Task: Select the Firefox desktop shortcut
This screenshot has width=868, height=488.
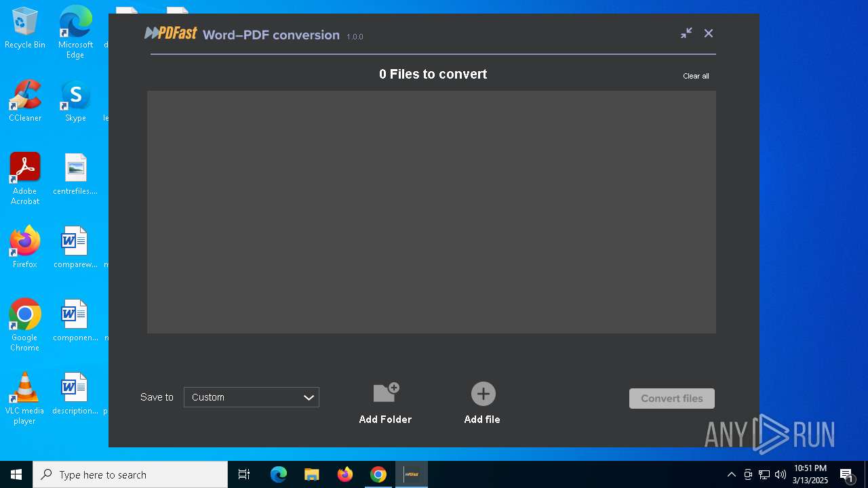Action: pos(25,247)
